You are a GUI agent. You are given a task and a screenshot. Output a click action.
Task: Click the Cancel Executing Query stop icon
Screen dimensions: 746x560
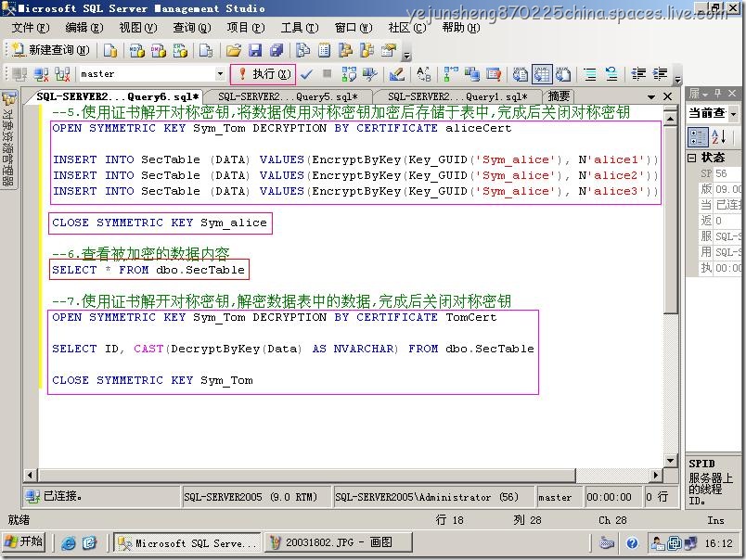click(327, 73)
